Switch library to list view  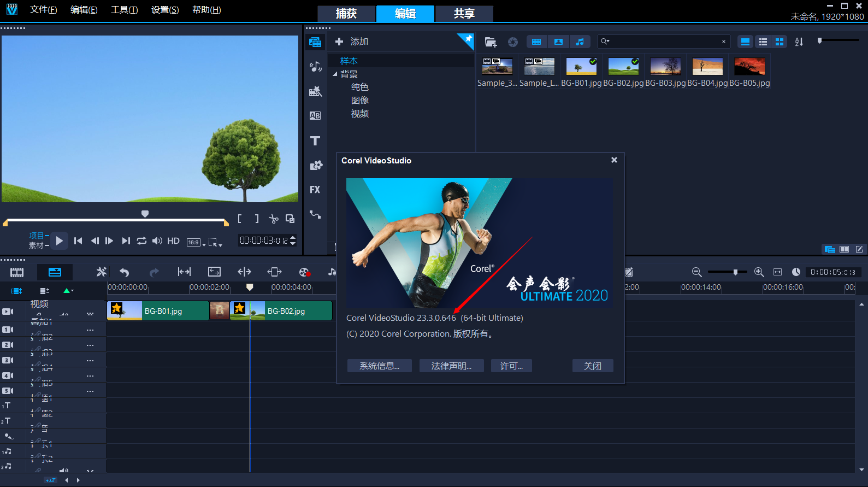[x=763, y=42]
